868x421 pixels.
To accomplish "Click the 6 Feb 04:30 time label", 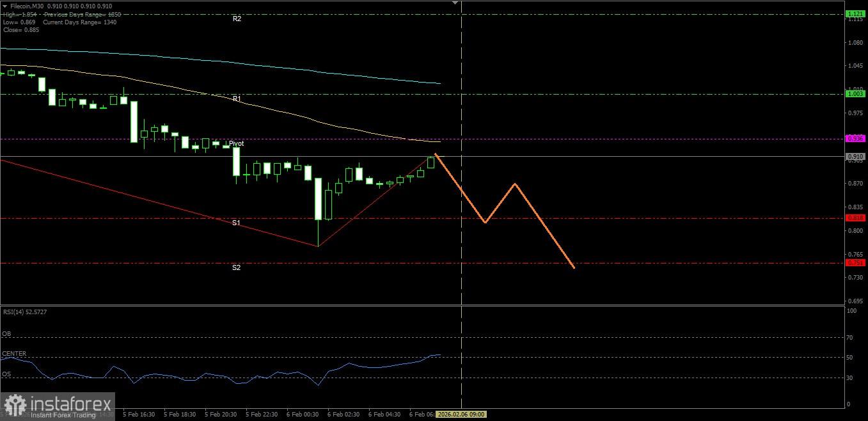I will tap(385, 415).
